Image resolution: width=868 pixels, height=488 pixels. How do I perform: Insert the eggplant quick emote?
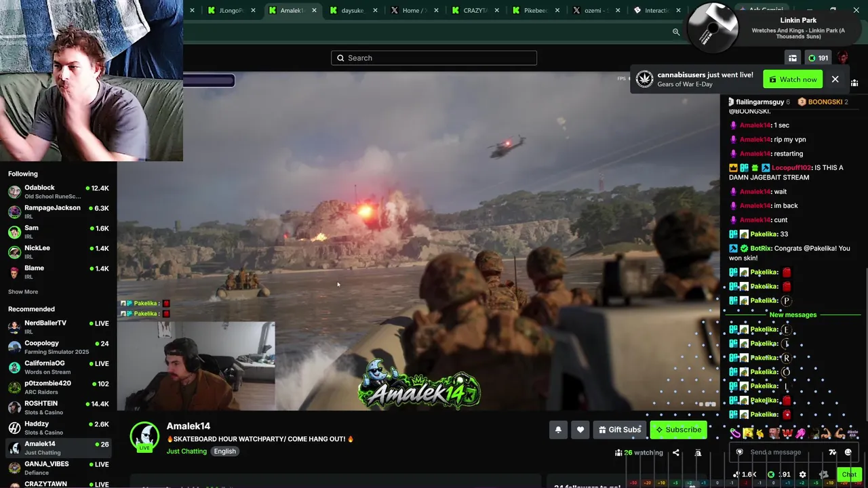coord(734,433)
